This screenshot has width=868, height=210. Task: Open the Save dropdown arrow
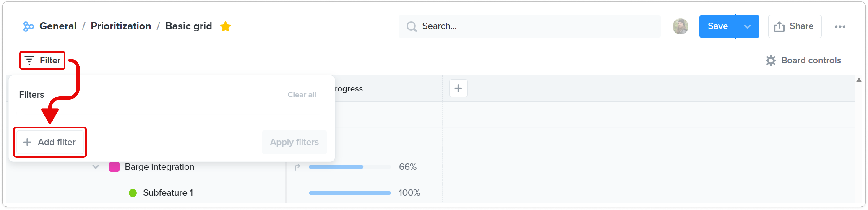(x=747, y=26)
